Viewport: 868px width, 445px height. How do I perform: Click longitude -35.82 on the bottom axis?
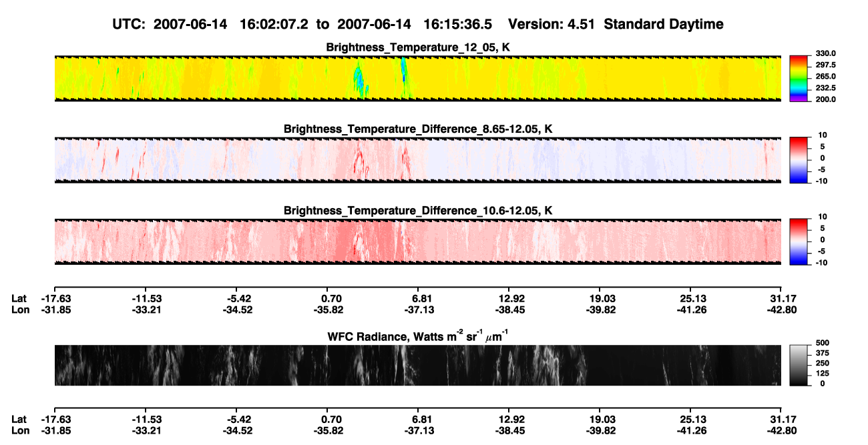pos(327,430)
